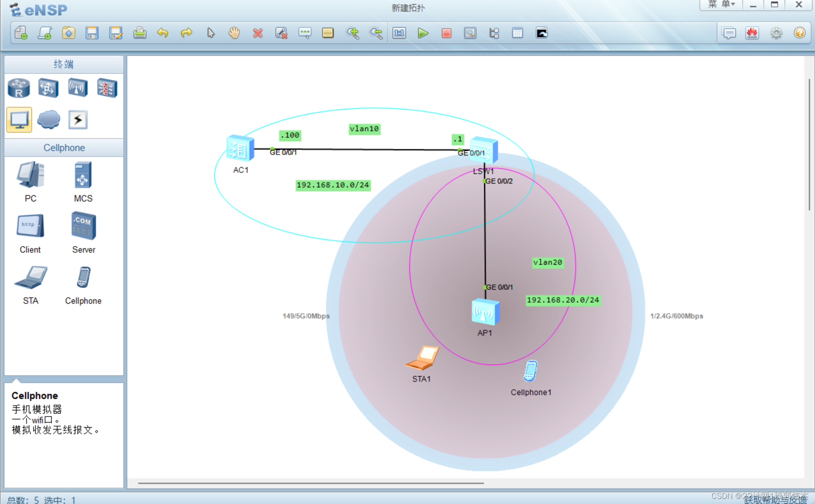Image resolution: width=815 pixels, height=504 pixels.
Task: Select the Firewall device category icon
Action: click(x=107, y=88)
